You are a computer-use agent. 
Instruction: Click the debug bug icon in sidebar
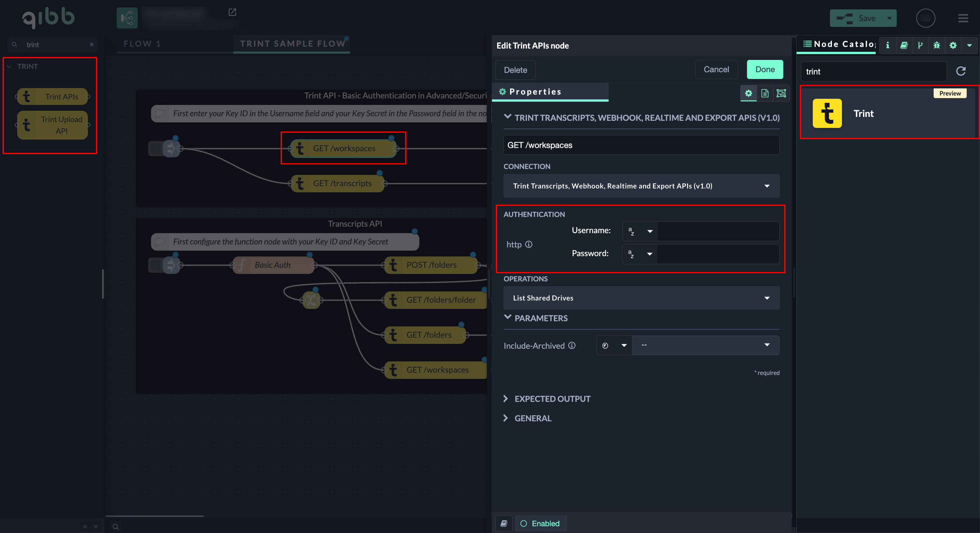(x=937, y=45)
